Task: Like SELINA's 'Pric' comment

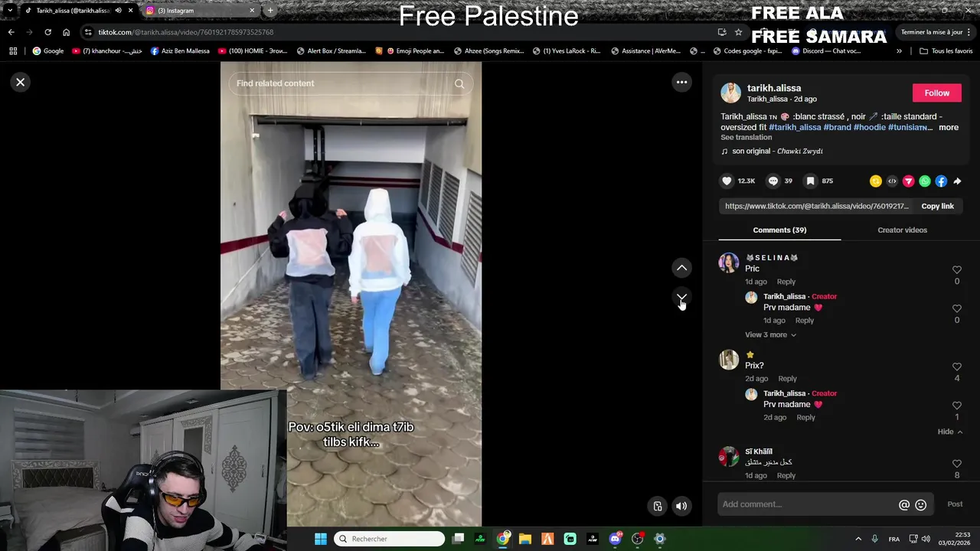Action: [956, 270]
